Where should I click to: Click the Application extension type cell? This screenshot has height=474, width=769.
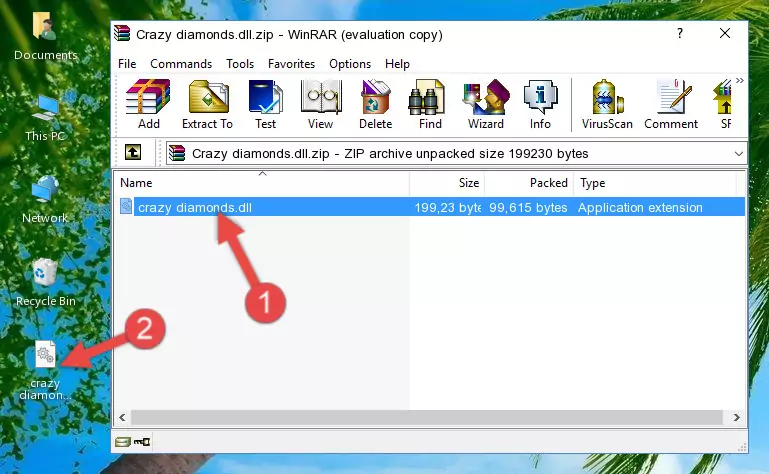point(640,208)
